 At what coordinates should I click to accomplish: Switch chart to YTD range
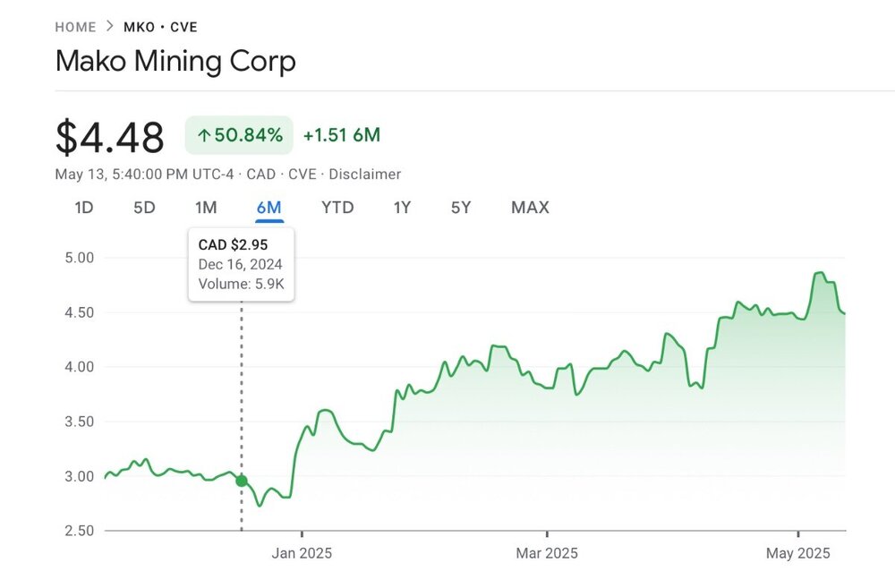337,208
